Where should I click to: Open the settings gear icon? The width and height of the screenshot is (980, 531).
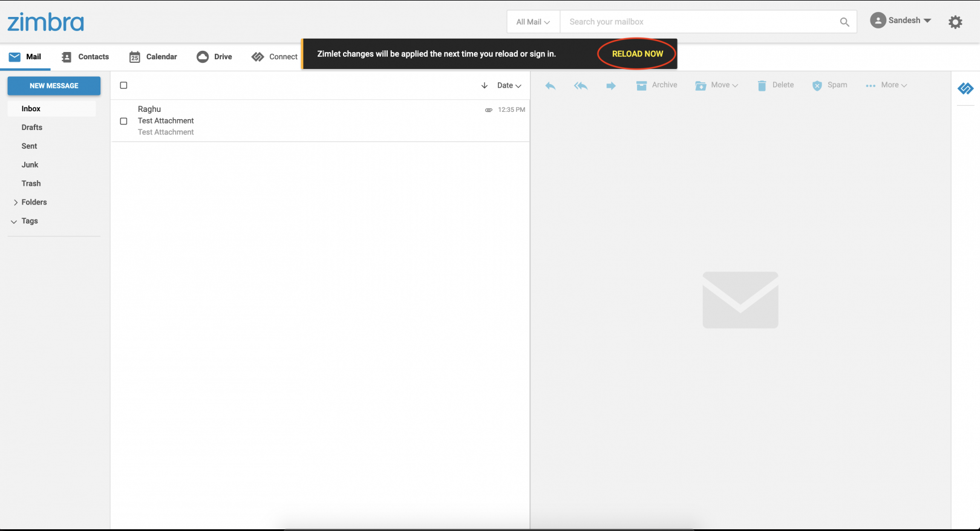955,22
